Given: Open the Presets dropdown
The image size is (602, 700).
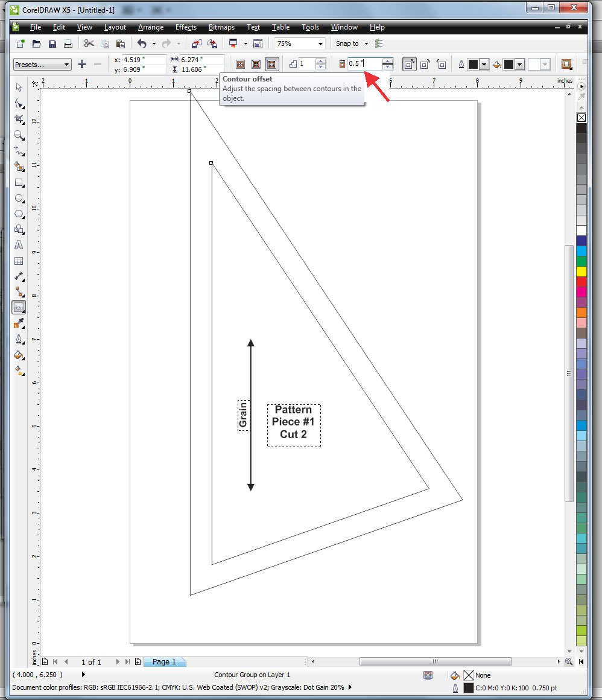Looking at the screenshot, I should [63, 64].
